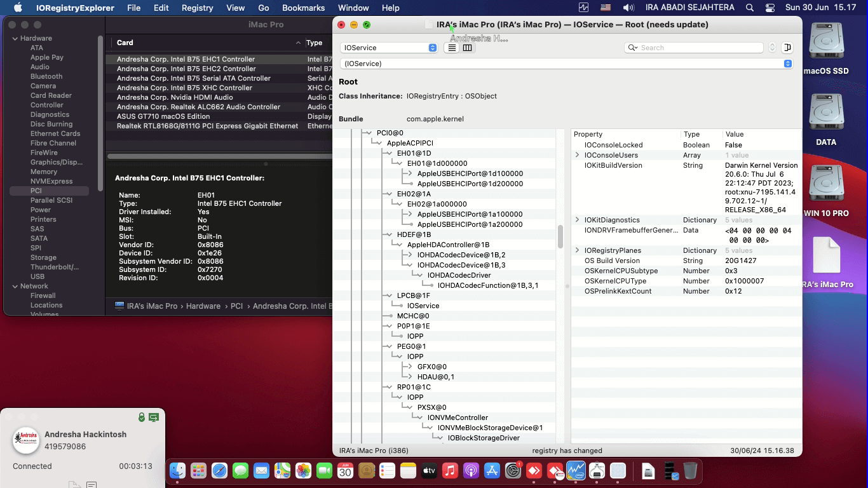This screenshot has width=868, height=488.
Task: Expand the HDAU@0,1 node
Action: (410, 377)
